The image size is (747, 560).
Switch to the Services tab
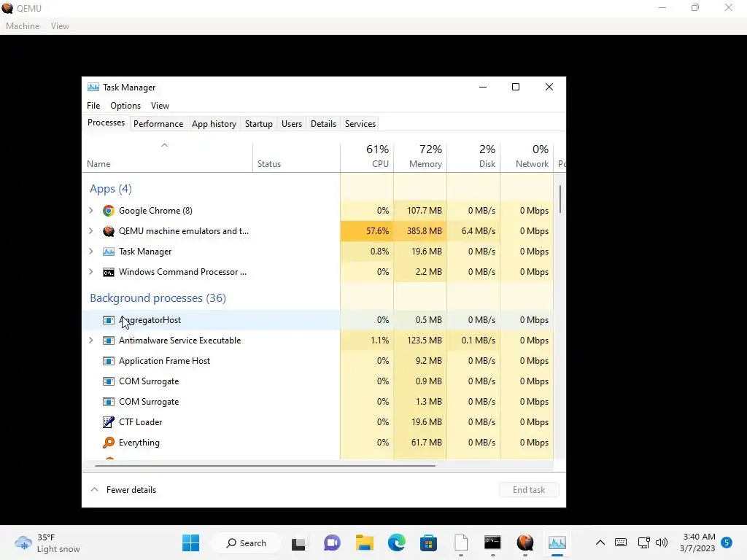coord(360,124)
